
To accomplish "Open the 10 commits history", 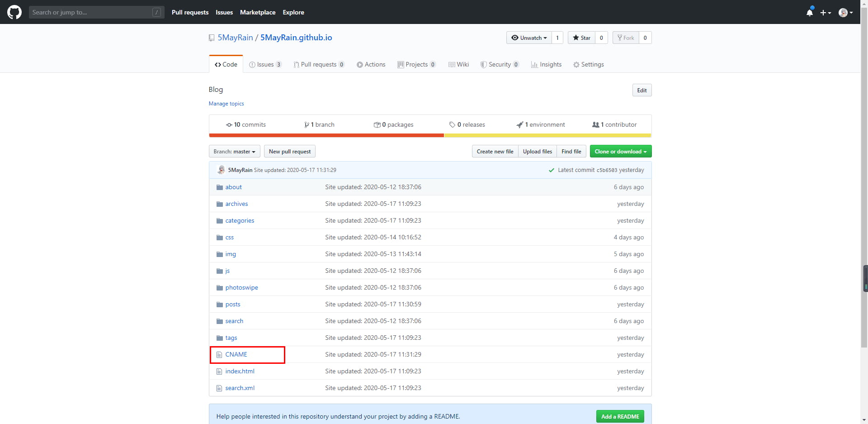I will 246,125.
